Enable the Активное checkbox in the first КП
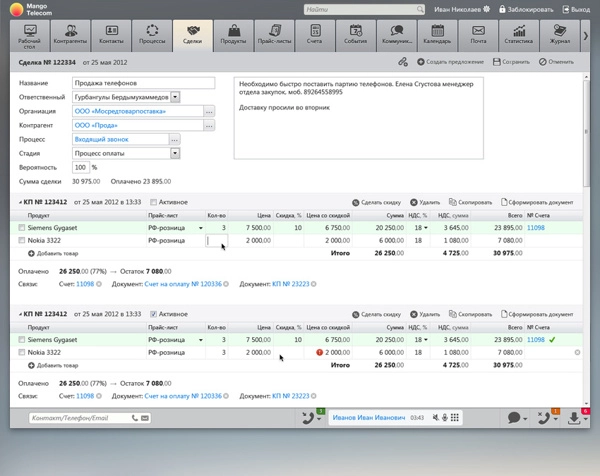The width and height of the screenshot is (600, 476). coord(153,202)
